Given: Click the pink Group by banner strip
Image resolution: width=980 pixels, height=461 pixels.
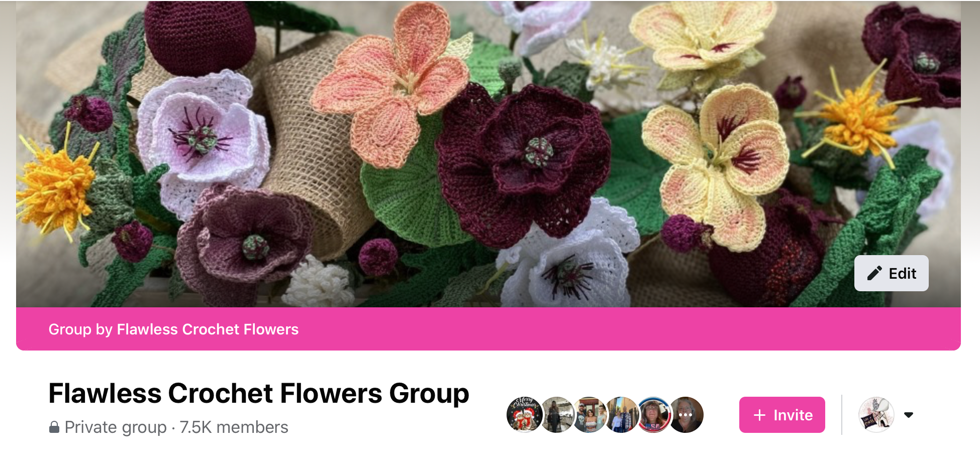Looking at the screenshot, I should tap(488, 329).
